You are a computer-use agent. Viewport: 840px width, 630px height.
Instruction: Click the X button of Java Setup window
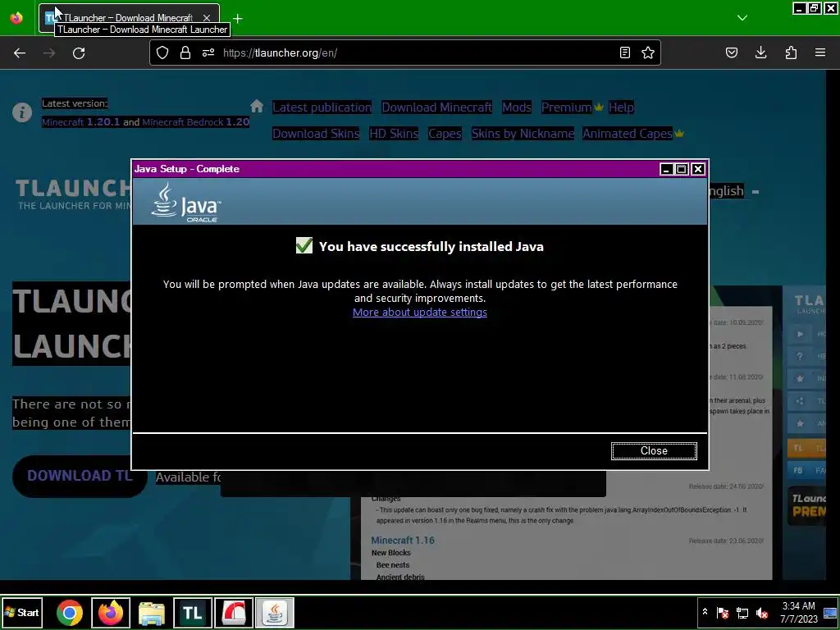[697, 169]
